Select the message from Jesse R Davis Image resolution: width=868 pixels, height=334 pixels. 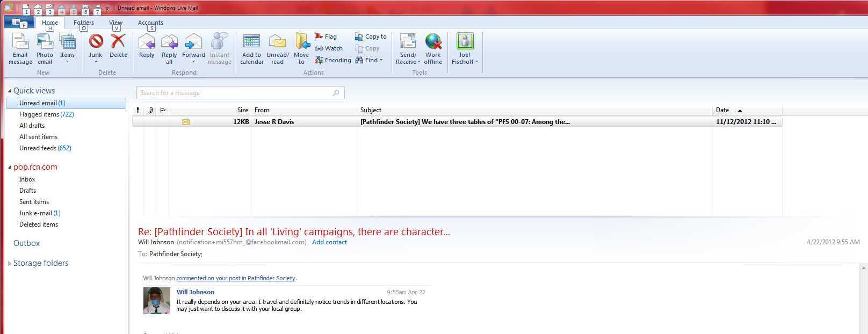click(x=457, y=122)
